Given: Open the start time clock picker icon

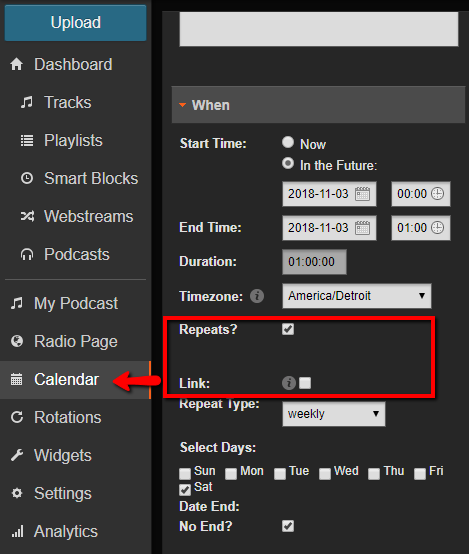Looking at the screenshot, I should click(438, 194).
